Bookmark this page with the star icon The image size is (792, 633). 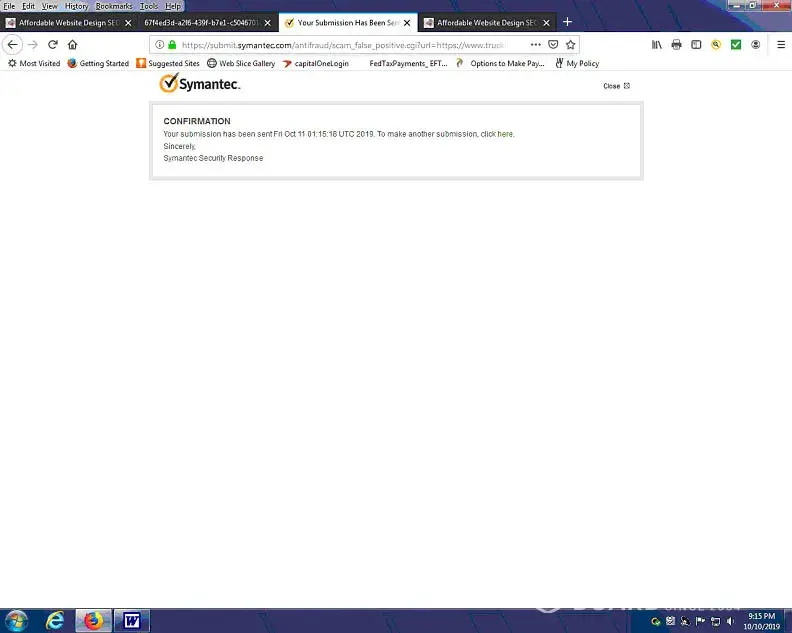tap(571, 45)
